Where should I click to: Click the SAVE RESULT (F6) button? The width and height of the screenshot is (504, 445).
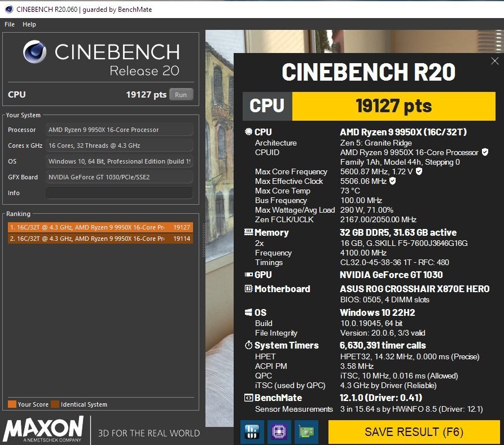(414, 432)
